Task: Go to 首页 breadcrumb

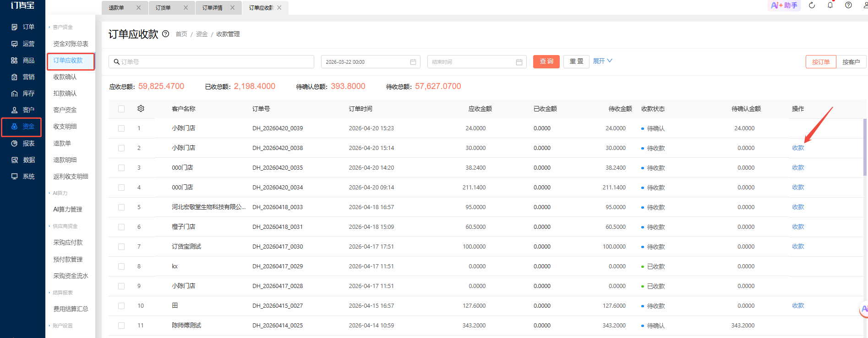Action: point(181,34)
